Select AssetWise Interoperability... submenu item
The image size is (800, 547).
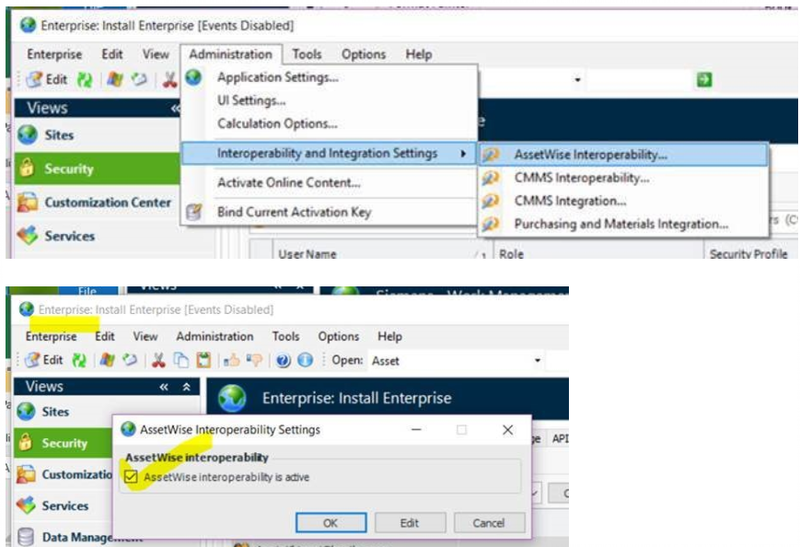point(623,155)
